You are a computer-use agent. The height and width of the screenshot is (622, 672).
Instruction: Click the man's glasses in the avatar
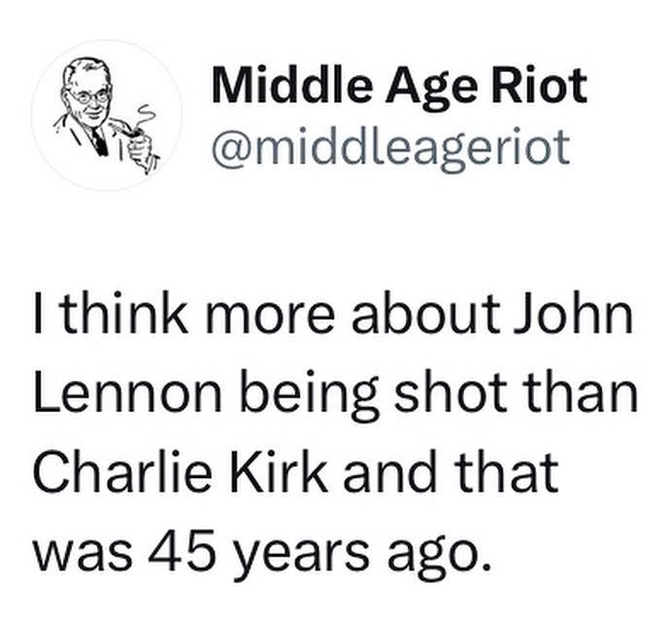[x=90, y=97]
